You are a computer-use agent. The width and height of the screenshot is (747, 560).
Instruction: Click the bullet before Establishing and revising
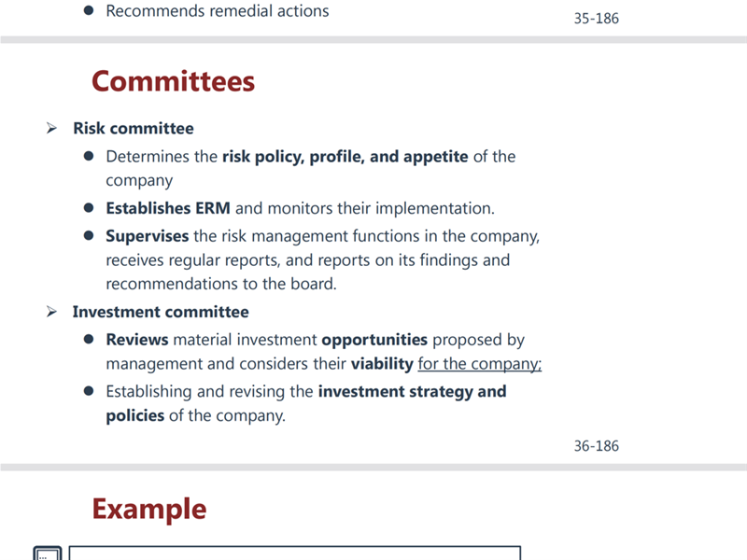88,391
